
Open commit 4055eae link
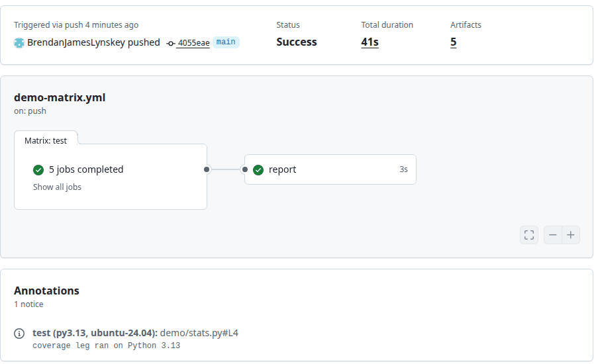(x=193, y=43)
